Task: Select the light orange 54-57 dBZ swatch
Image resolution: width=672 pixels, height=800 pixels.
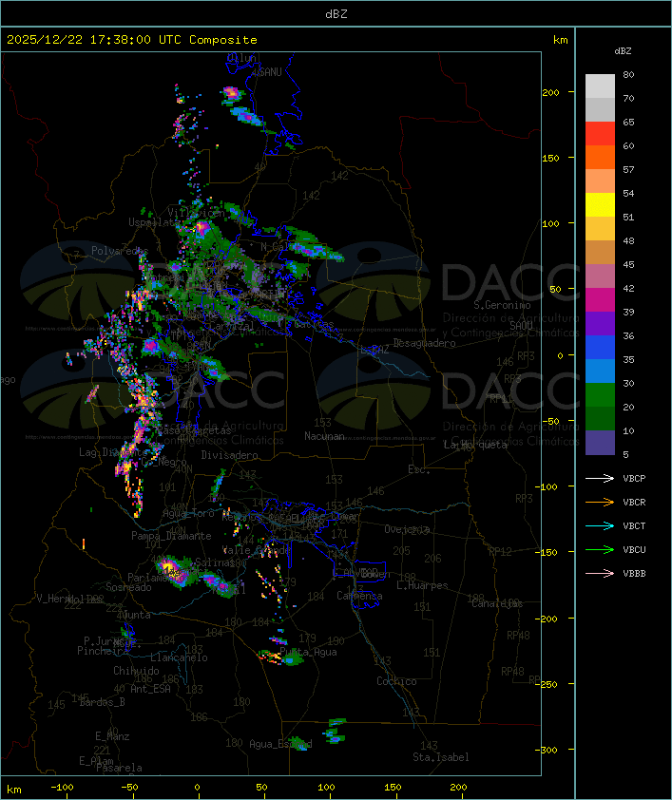Action: tap(600, 181)
